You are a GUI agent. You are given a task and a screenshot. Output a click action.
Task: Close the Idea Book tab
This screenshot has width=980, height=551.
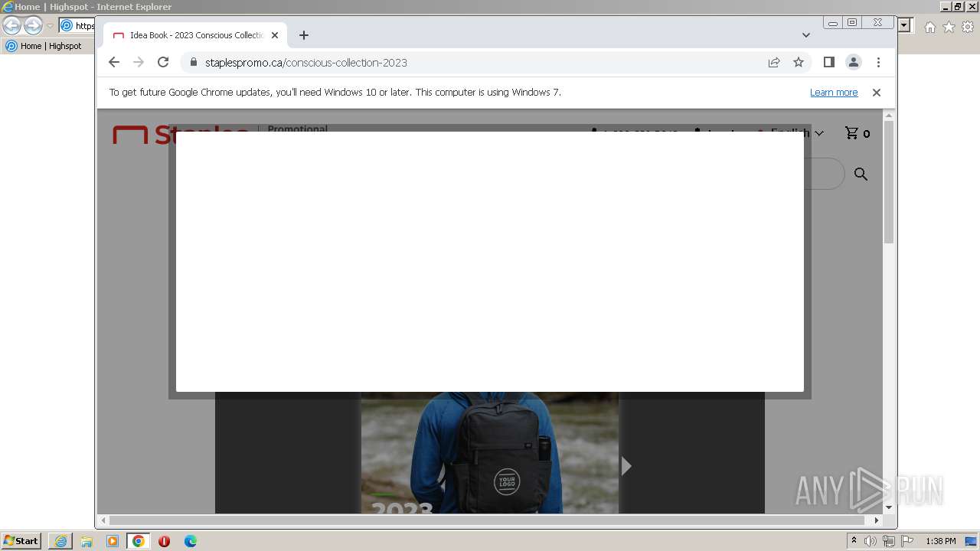coord(275,35)
